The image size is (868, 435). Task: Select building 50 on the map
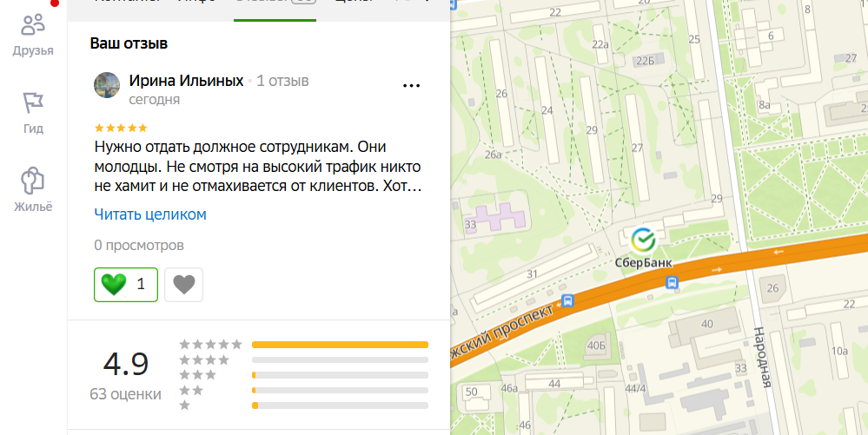pyautogui.click(x=471, y=392)
